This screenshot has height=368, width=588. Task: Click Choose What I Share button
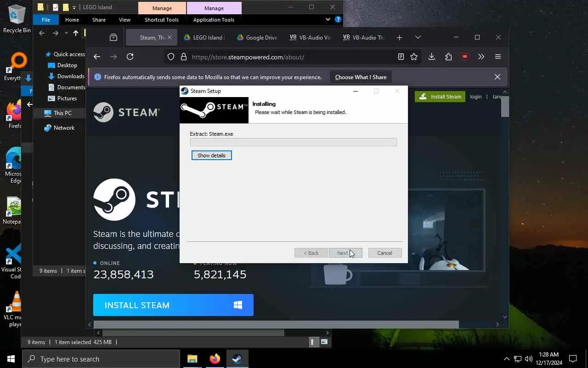pyautogui.click(x=361, y=77)
